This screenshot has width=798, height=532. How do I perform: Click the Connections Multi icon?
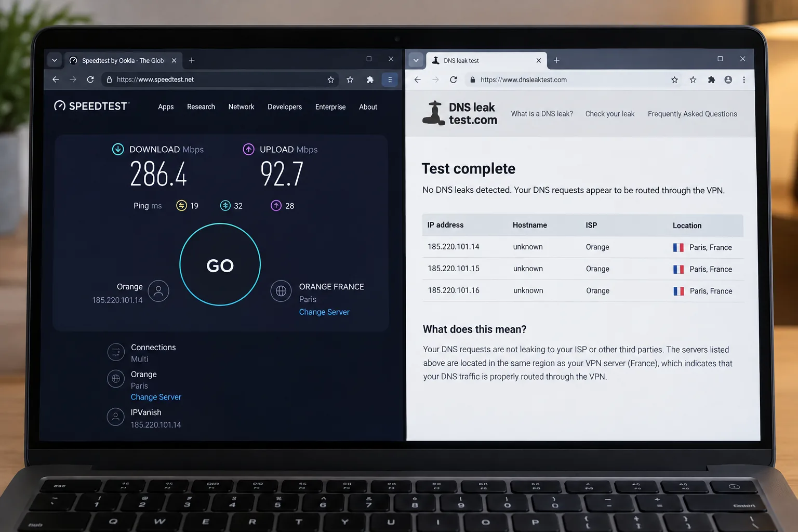point(116,352)
